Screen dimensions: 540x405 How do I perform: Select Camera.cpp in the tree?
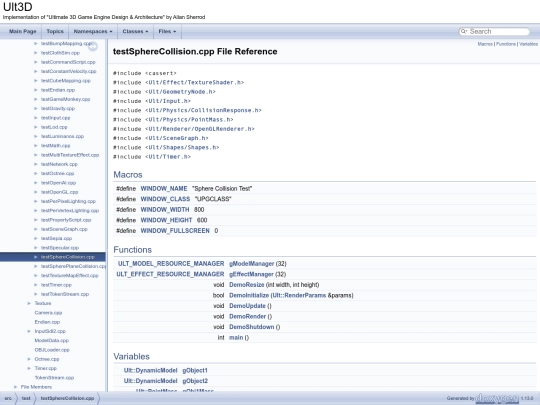pos(48,313)
